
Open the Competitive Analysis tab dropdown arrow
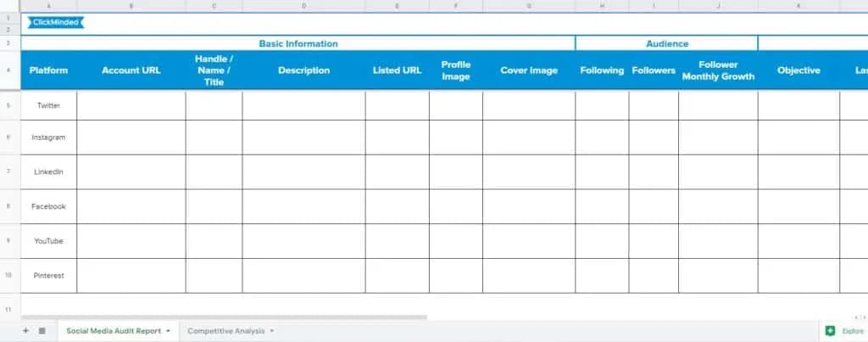click(270, 331)
